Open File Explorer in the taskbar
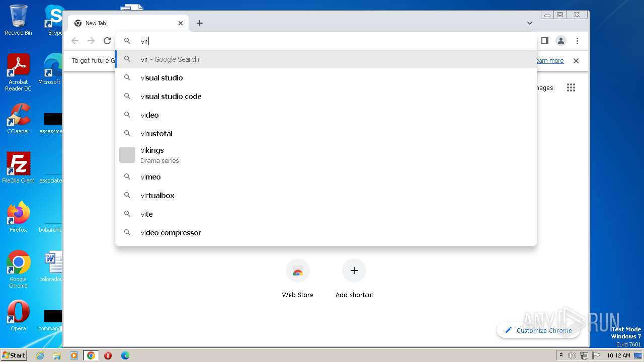 pyautogui.click(x=57, y=355)
